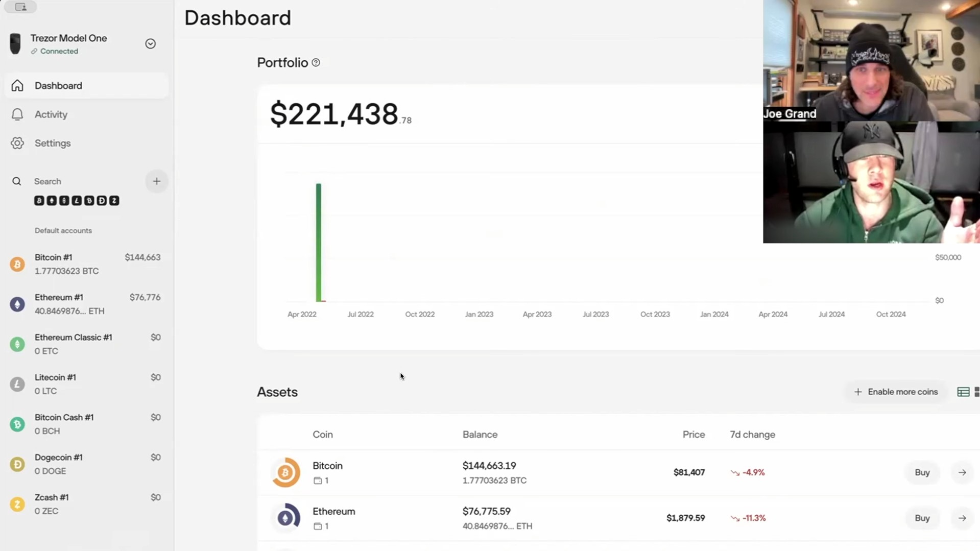Click Enable more coins button

(896, 392)
